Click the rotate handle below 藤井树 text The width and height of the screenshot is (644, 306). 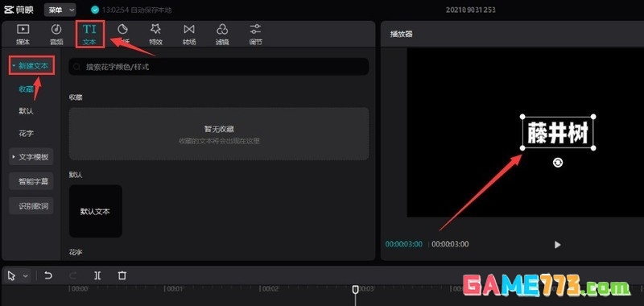(x=558, y=163)
